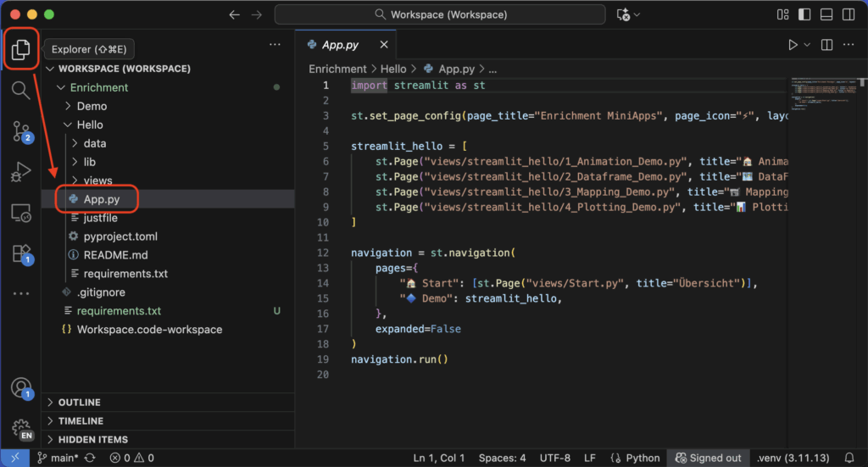Click the Run Python File play button
Screen dimensions: 868x467
click(x=793, y=45)
